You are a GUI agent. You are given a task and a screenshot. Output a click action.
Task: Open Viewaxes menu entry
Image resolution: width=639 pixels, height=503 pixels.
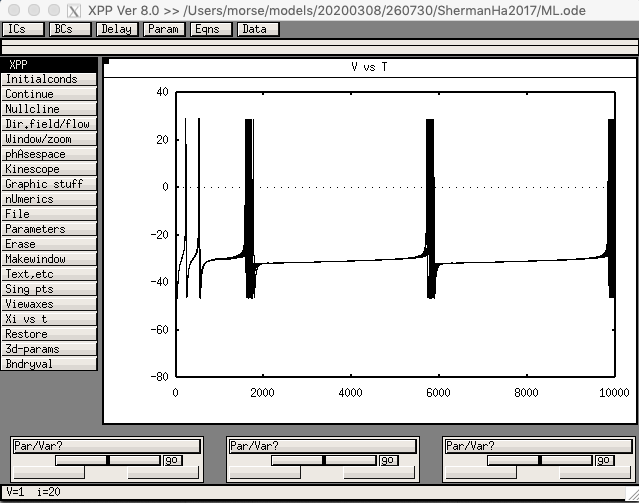tap(49, 304)
